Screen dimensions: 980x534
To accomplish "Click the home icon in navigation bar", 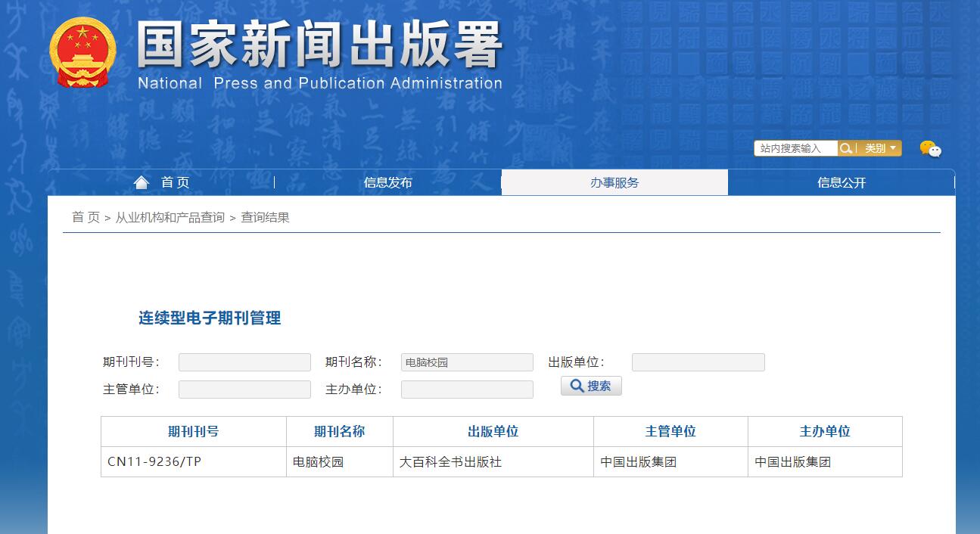I will (x=142, y=182).
